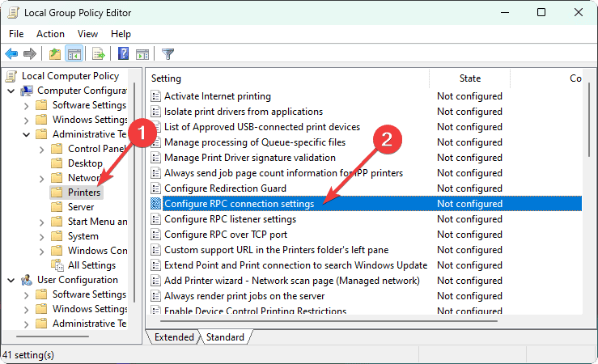This screenshot has height=364, width=598.
Task: Click the Filter funnel toolbar icon
Action: (x=168, y=53)
